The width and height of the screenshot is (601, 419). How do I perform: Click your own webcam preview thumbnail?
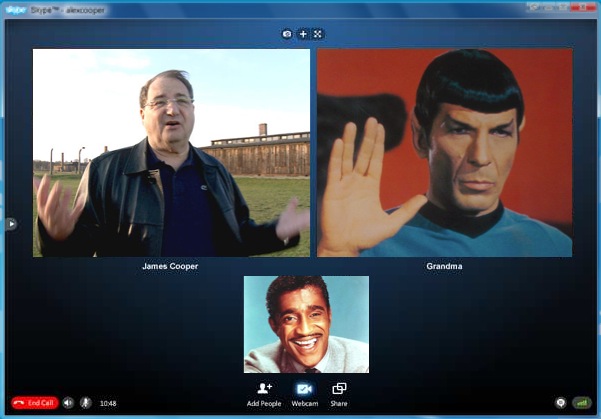306,324
